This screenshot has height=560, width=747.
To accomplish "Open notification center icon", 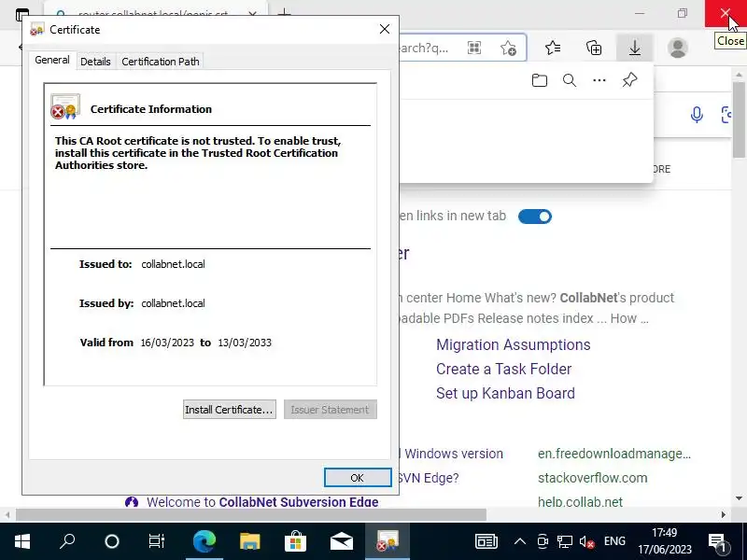I will (x=717, y=541).
